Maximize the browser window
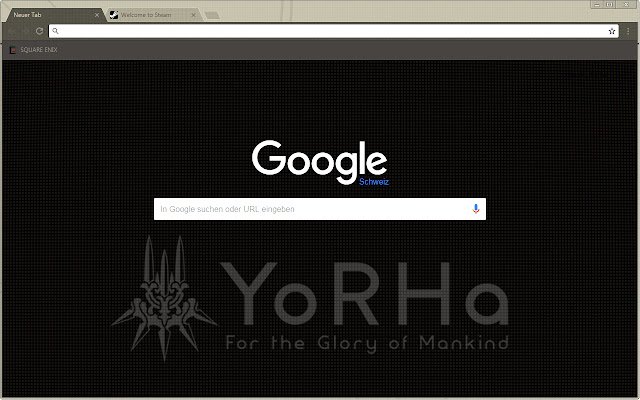The image size is (640, 400). (x=609, y=4)
